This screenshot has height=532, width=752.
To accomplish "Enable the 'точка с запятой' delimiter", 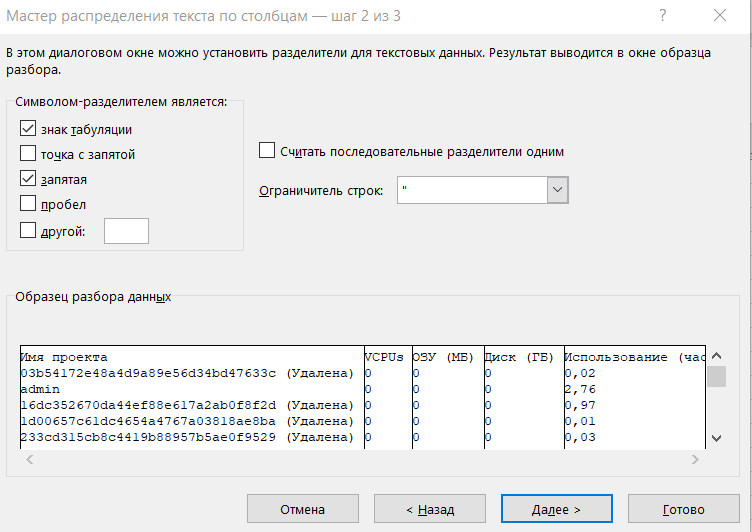I will [x=28, y=154].
